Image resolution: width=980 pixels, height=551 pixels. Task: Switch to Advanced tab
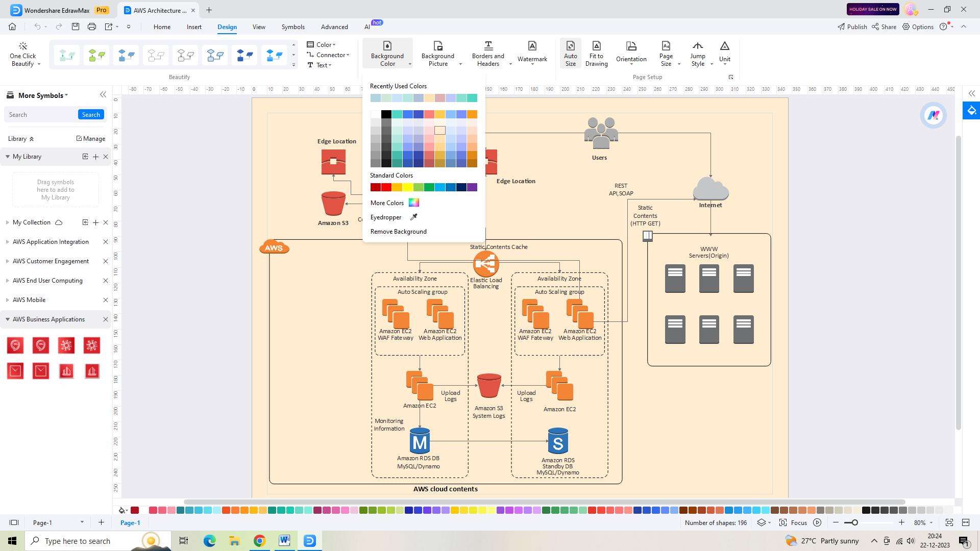334,27
